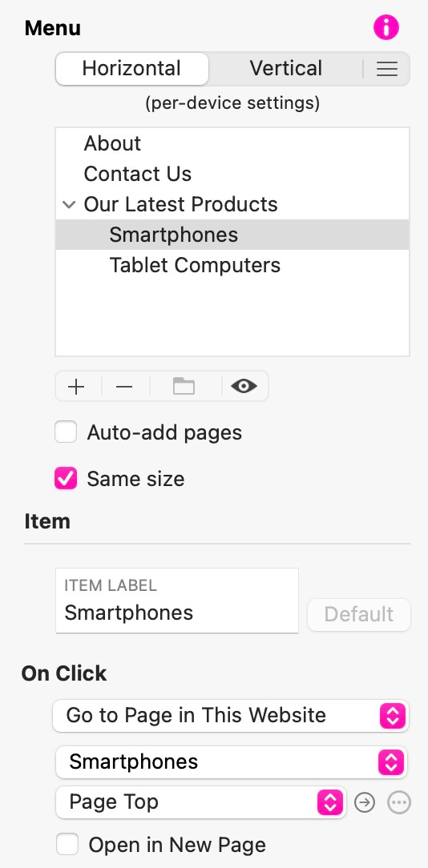The image size is (428, 868).
Task: Click the circled arrow icon beside Page Top
Action: (364, 802)
